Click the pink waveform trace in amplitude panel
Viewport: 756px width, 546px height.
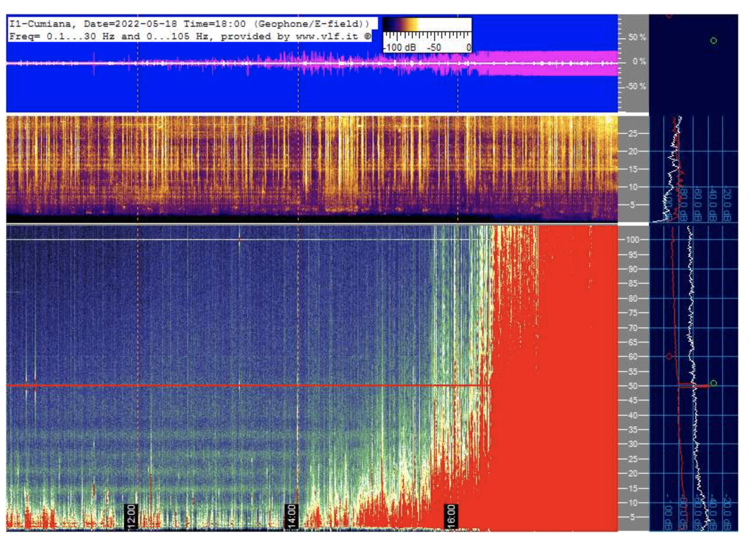pos(312,63)
